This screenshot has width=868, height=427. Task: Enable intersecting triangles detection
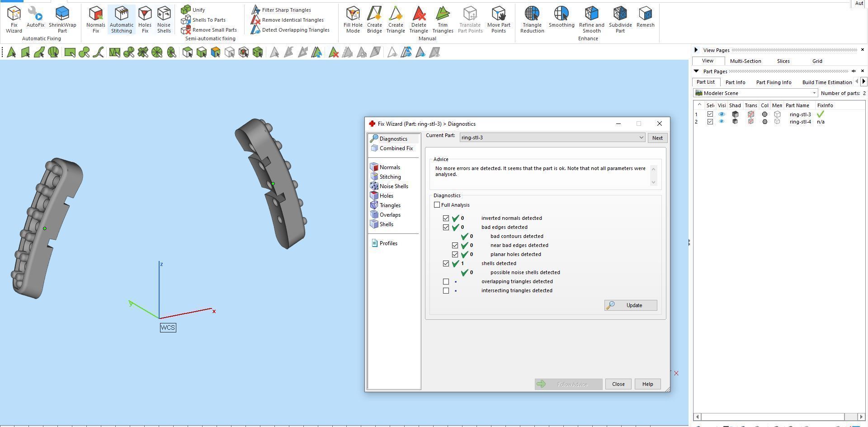446,290
